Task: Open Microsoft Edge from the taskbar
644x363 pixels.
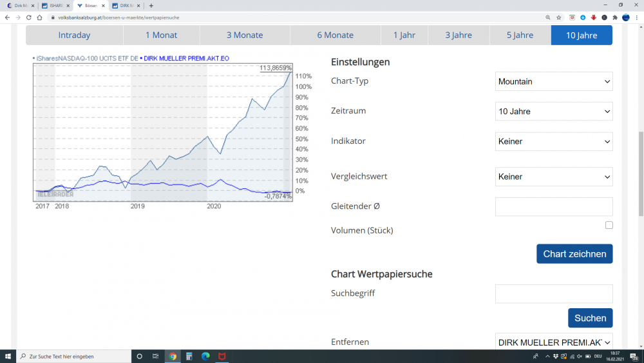Action: pyautogui.click(x=205, y=357)
